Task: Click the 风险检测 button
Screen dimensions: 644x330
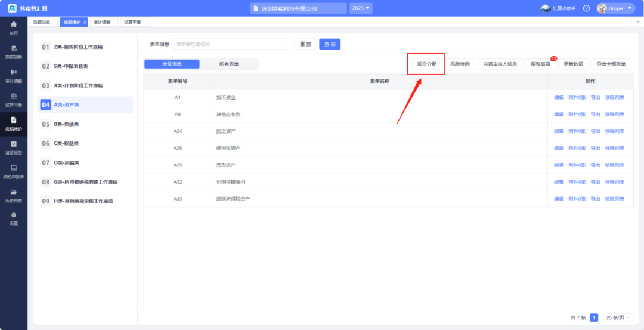Action: click(460, 64)
